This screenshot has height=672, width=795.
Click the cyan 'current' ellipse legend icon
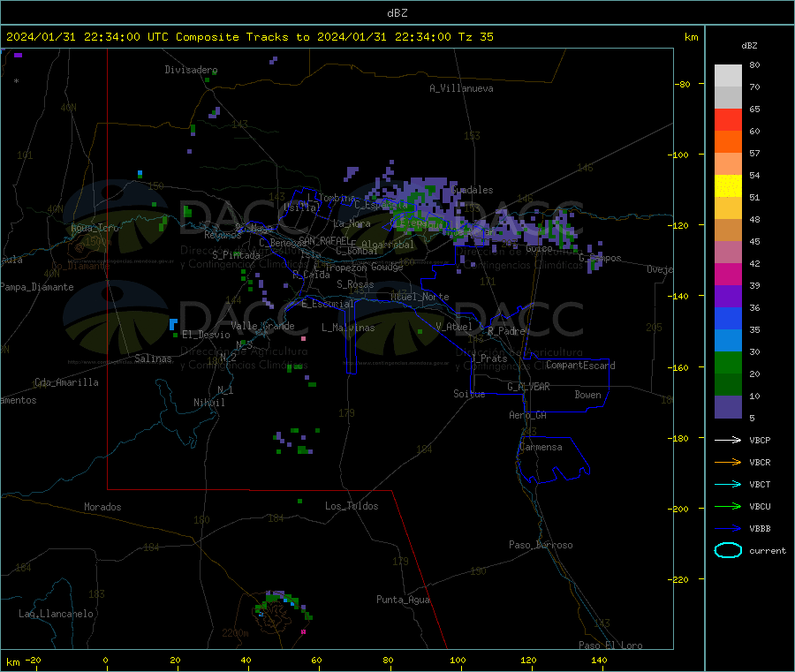coord(728,550)
